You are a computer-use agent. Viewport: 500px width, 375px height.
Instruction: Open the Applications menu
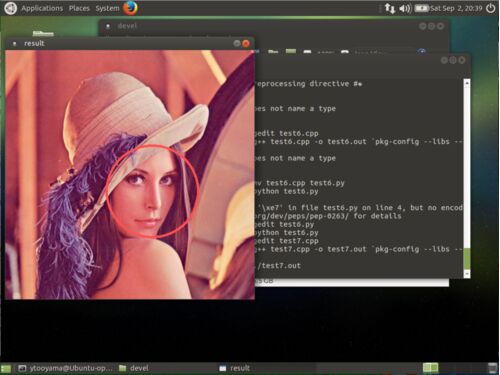pyautogui.click(x=42, y=8)
